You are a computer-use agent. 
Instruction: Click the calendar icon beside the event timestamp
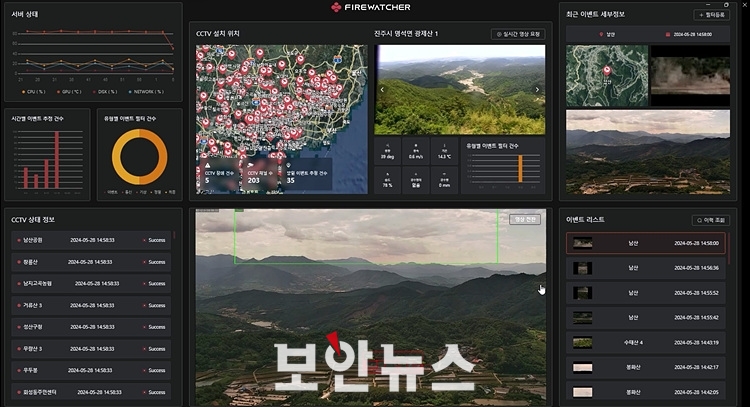pyautogui.click(x=667, y=34)
